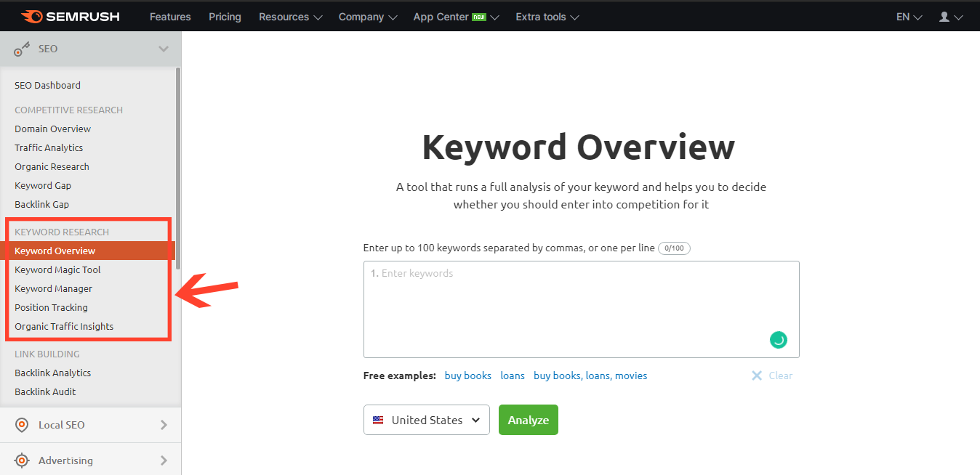This screenshot has height=475, width=980.
Task: Click the 0/100 keyword counter
Action: point(674,248)
